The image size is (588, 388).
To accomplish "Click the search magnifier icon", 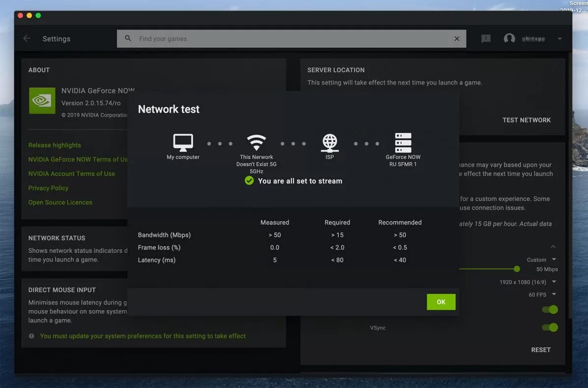I will click(128, 38).
